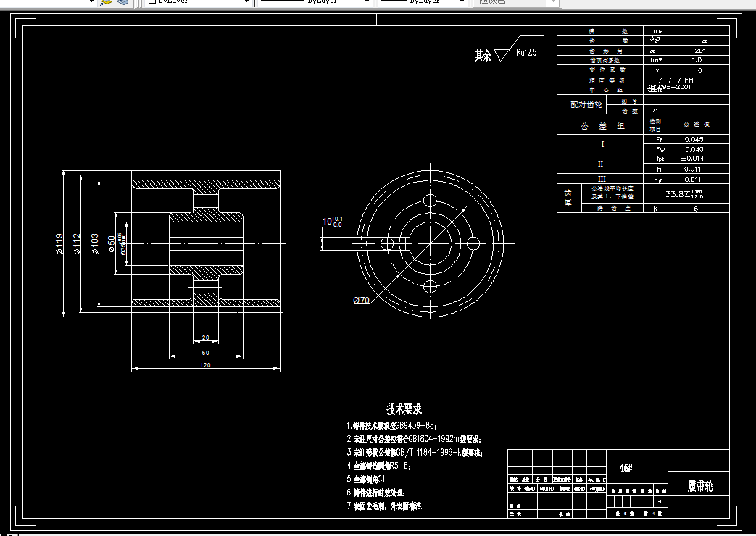This screenshot has height=536, width=756.
Task: Select the ø103 diameter dimension
Action: pos(94,243)
